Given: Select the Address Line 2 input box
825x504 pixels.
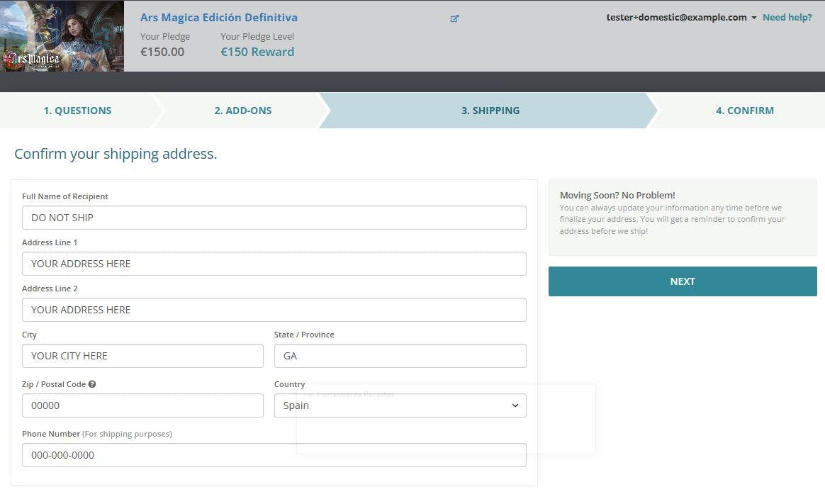Looking at the screenshot, I should point(274,310).
